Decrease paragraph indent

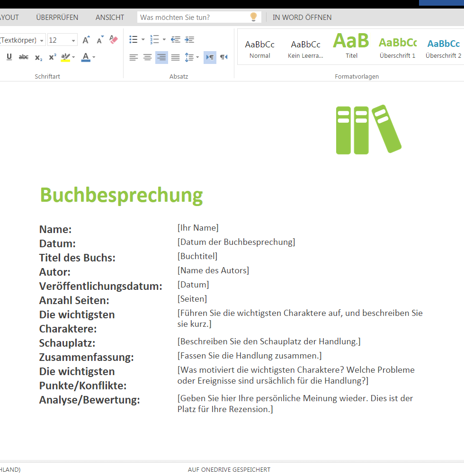tap(176, 40)
